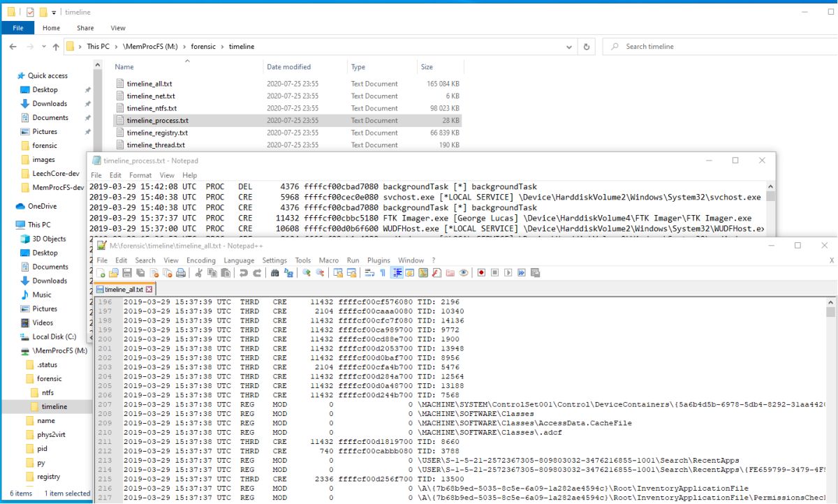The image size is (838, 504).
Task: Click the macro Playback icon
Action: [x=508, y=272]
